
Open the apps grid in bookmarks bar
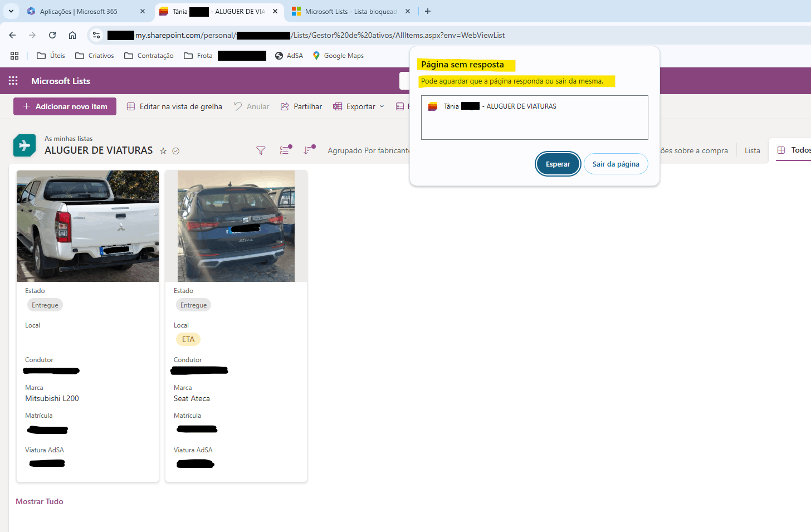(14, 56)
